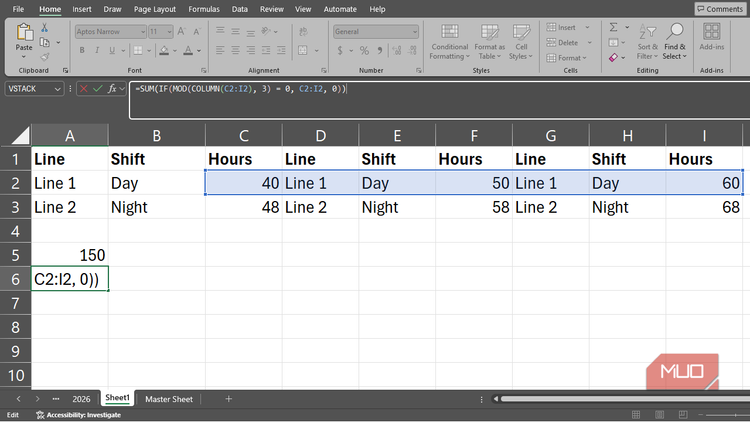Screen dimensions: 750x422
Task: Switch to the Master Sheet tab
Action: pyautogui.click(x=169, y=399)
